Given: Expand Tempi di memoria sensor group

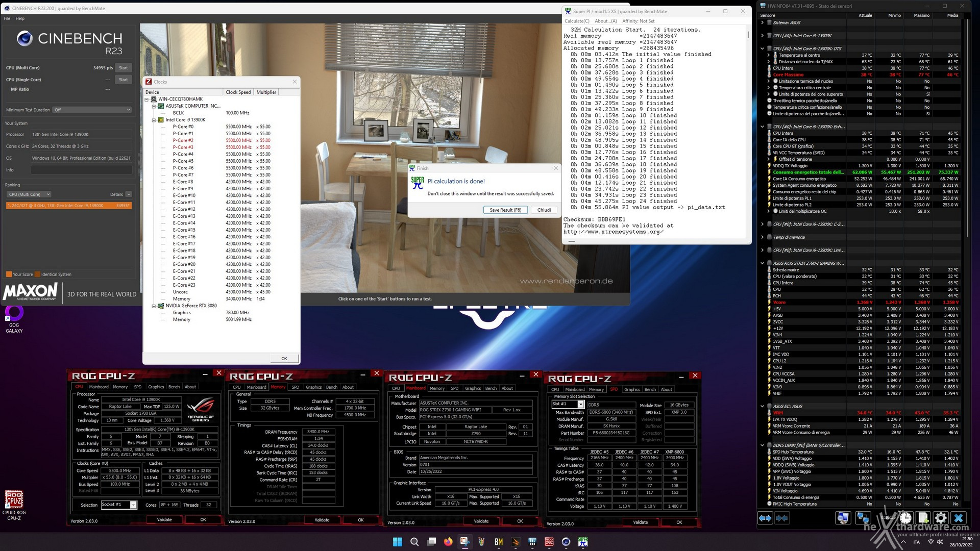Looking at the screenshot, I should coord(762,237).
